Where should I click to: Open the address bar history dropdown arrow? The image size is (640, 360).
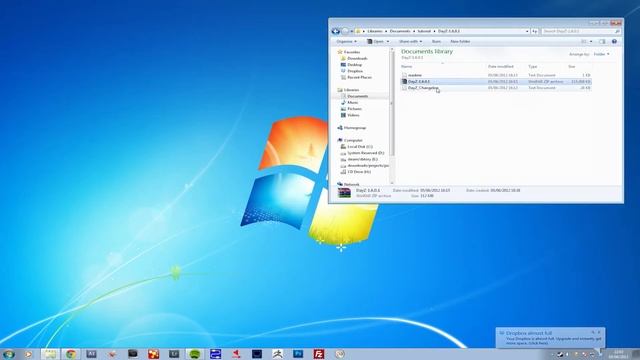[527, 31]
